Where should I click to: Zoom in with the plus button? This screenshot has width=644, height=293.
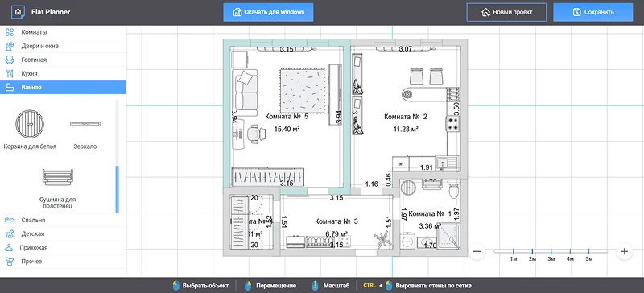tap(625, 251)
